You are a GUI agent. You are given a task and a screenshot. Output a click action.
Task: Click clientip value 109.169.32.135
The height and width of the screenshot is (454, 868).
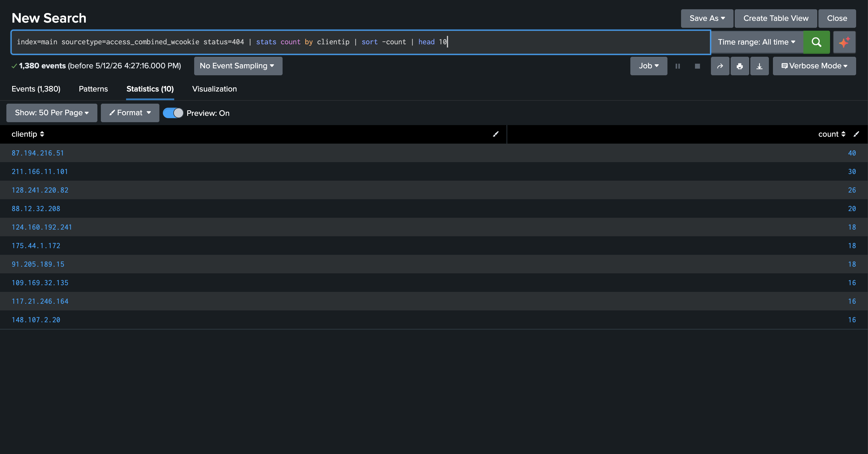(40, 283)
